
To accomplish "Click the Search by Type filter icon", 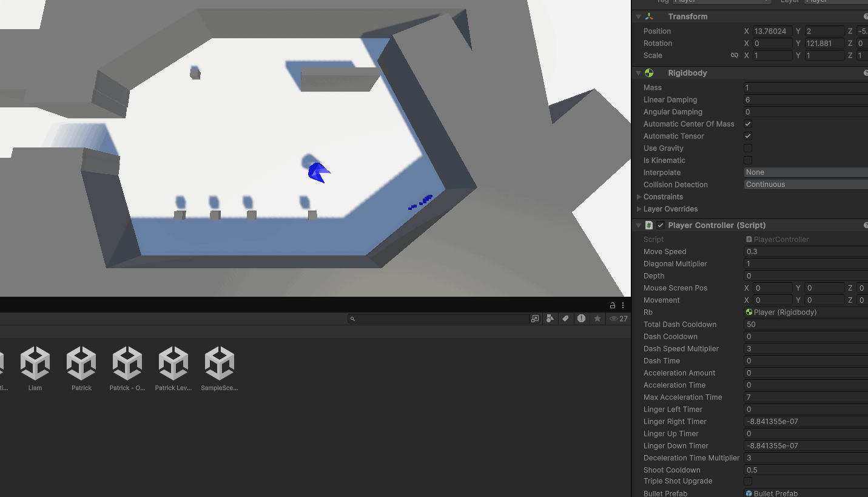I will tap(550, 319).
